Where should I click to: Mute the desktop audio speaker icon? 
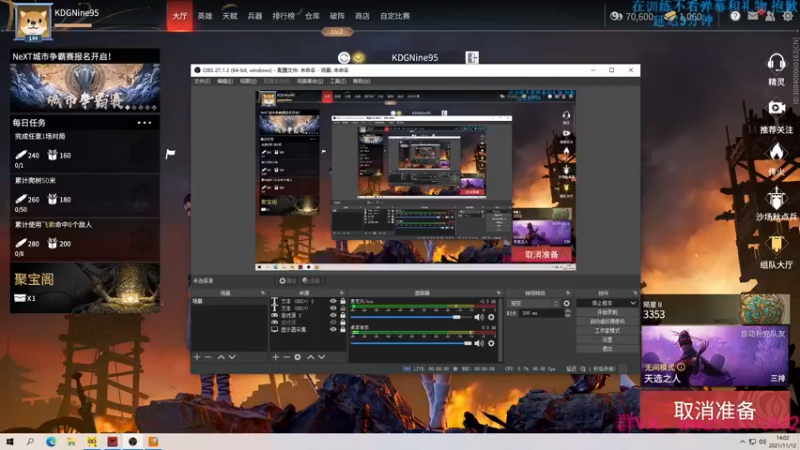(x=479, y=343)
